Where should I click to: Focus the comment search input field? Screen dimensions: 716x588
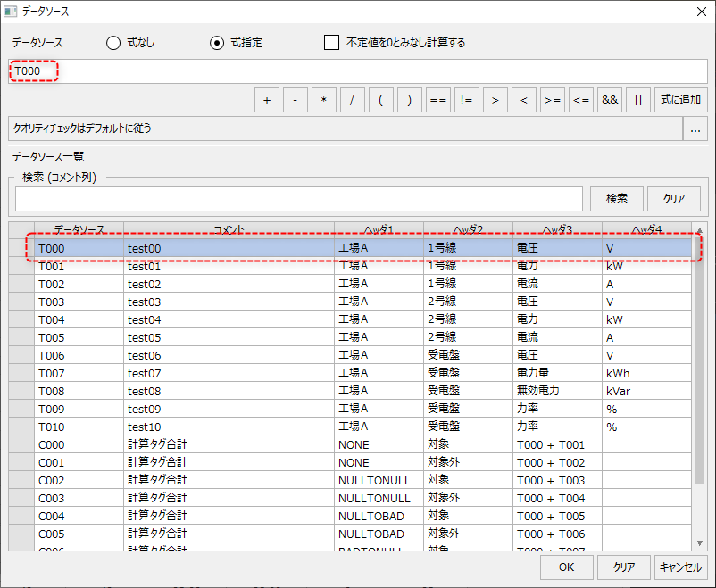(x=298, y=198)
